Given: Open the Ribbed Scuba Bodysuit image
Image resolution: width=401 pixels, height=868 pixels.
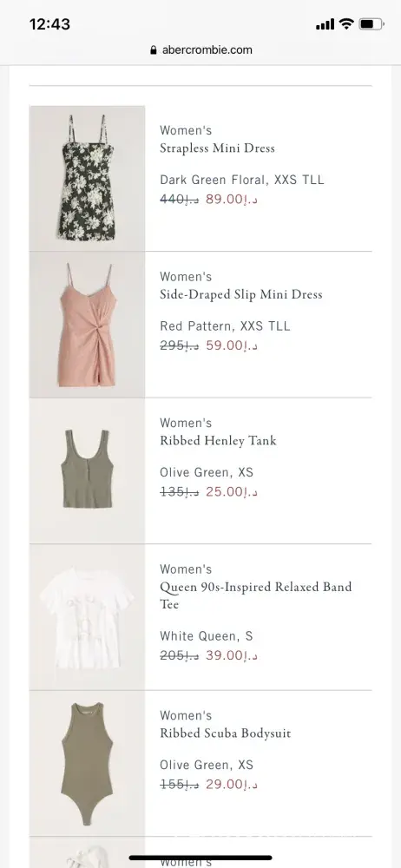Looking at the screenshot, I should [87, 763].
